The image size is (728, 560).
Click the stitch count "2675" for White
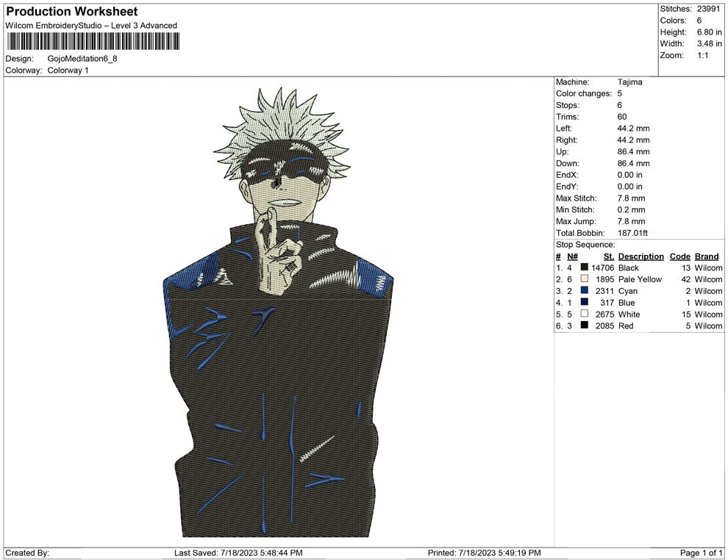604,314
